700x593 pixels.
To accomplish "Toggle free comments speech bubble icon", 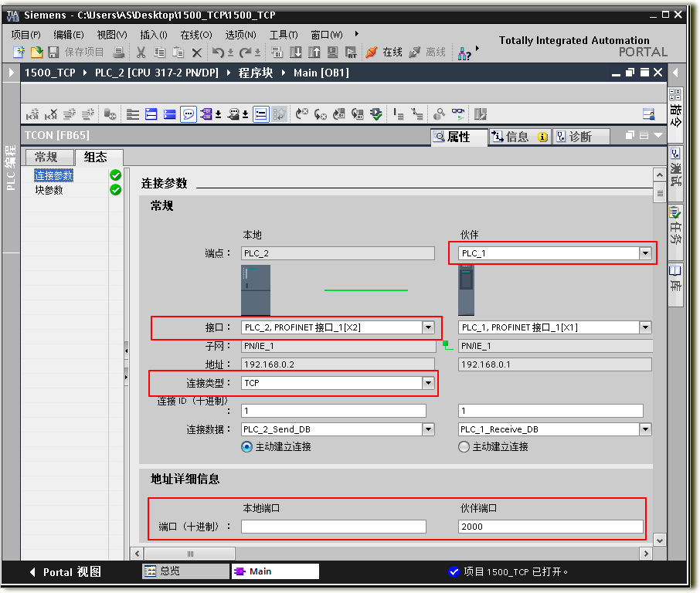I will [x=189, y=114].
